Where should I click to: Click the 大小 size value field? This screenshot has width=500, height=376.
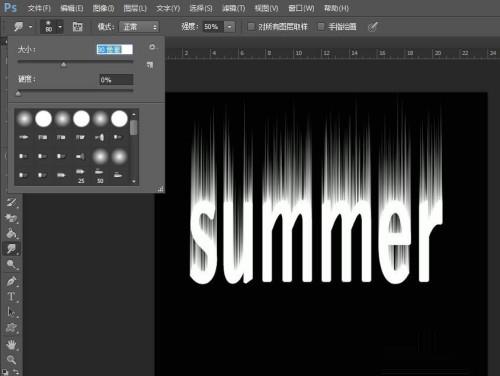point(115,50)
